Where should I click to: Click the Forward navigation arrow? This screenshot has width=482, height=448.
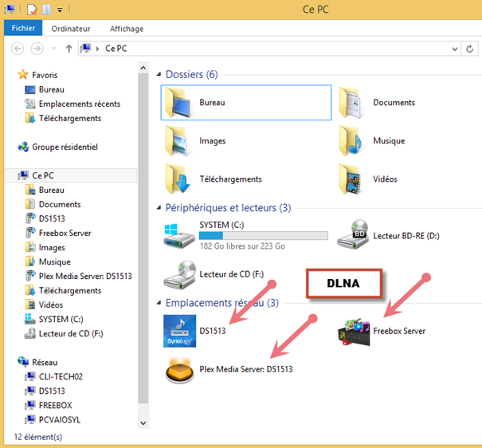37,49
